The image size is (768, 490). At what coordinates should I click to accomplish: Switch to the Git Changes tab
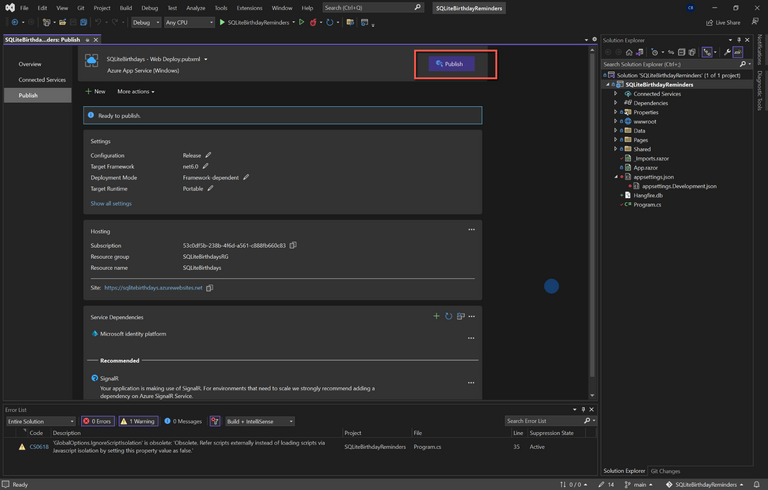coord(665,471)
